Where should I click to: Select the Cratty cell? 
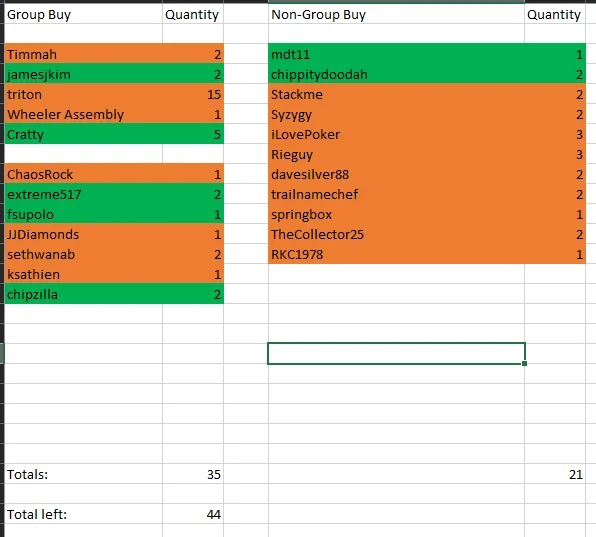(x=83, y=134)
